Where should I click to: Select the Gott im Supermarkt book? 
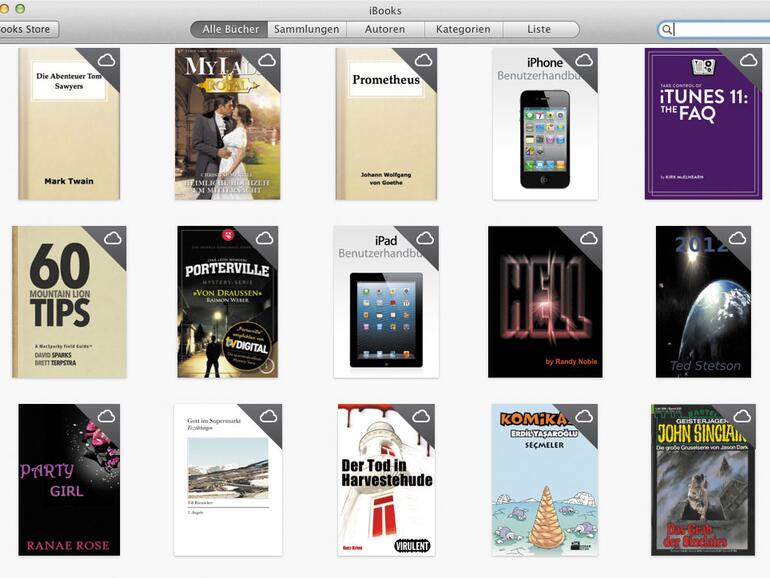pyautogui.click(x=228, y=480)
